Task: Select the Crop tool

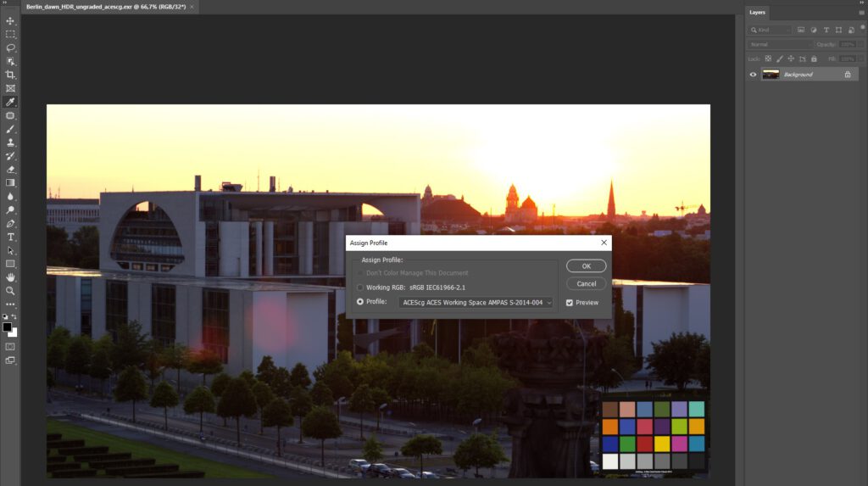Action: (x=10, y=75)
